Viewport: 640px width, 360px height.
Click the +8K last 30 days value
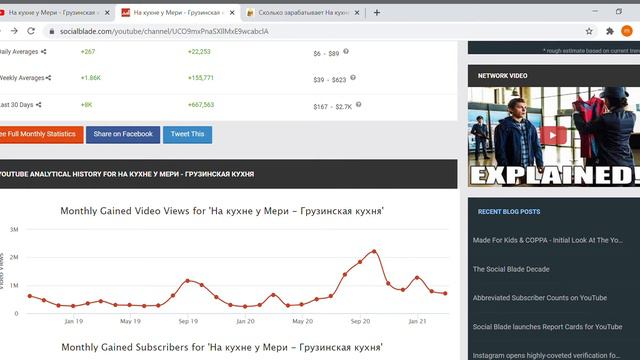tap(86, 105)
